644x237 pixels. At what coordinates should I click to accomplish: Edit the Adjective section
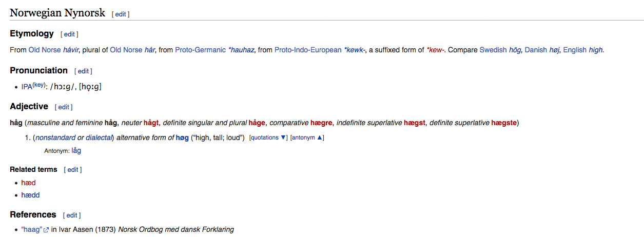pos(64,107)
